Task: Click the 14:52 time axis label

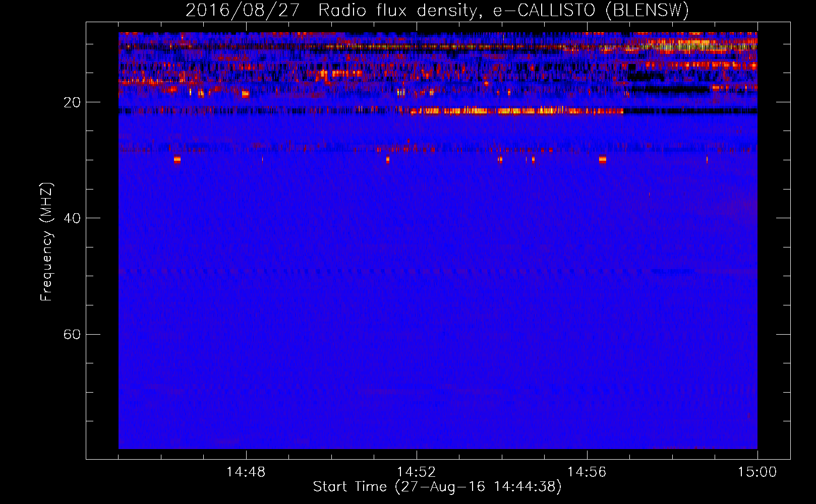Action: coord(417,472)
